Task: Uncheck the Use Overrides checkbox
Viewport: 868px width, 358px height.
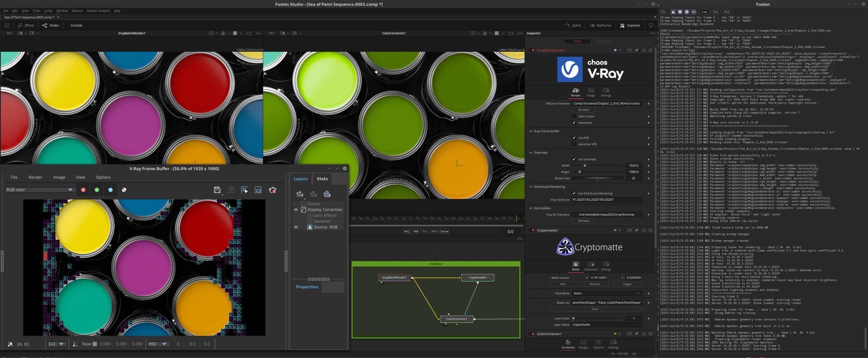Action: (574, 159)
